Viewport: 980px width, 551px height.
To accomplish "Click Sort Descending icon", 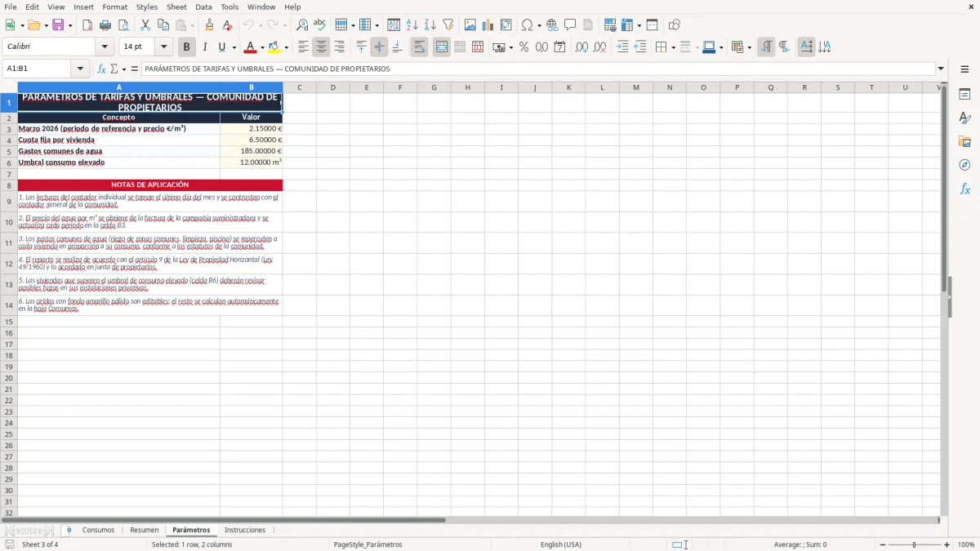I will click(x=430, y=25).
